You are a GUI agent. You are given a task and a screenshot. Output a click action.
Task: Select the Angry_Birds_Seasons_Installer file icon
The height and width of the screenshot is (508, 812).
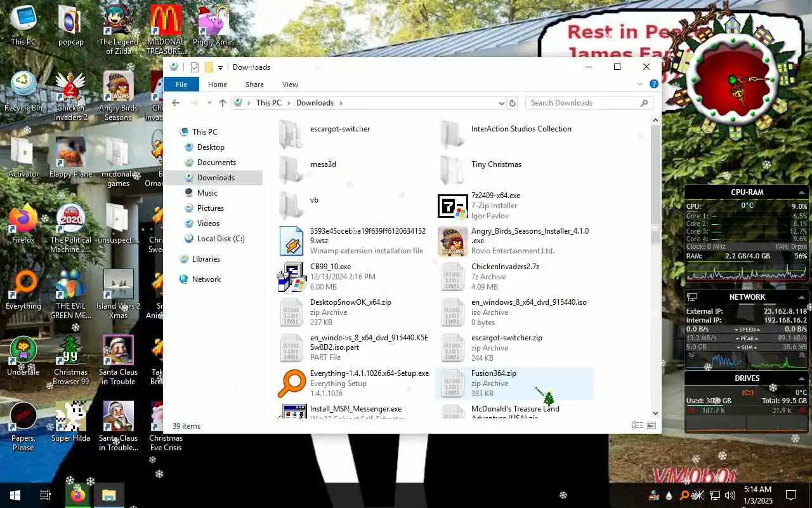coord(453,241)
